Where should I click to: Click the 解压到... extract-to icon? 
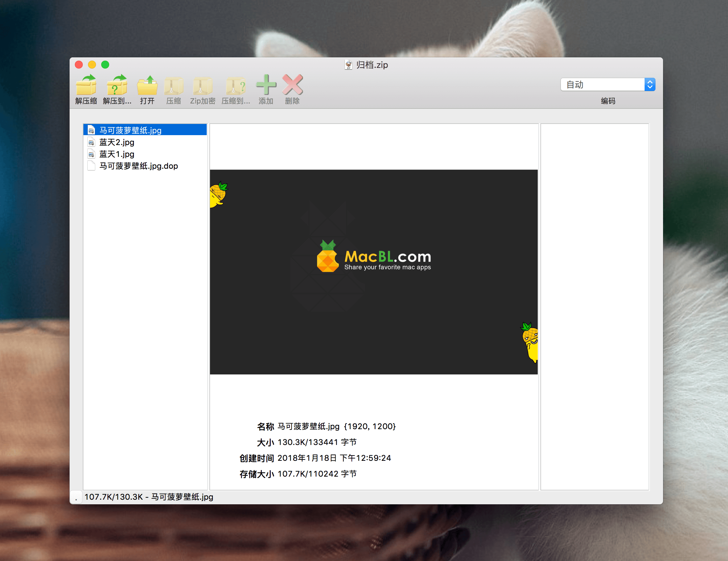click(x=117, y=85)
